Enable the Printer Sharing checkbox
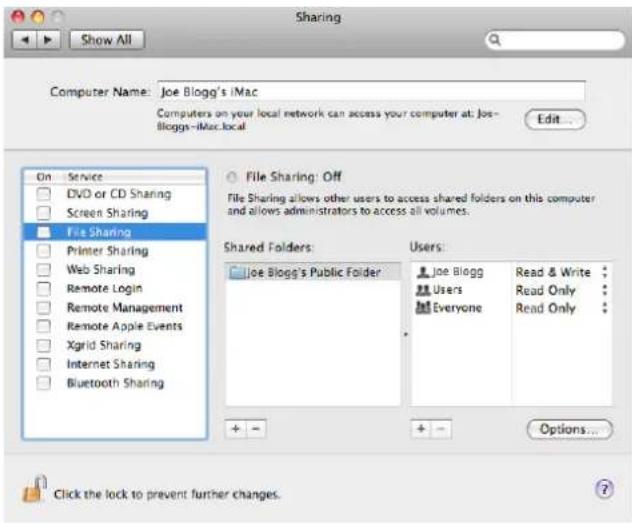This screenshot has width=632, height=523. pos(43,251)
